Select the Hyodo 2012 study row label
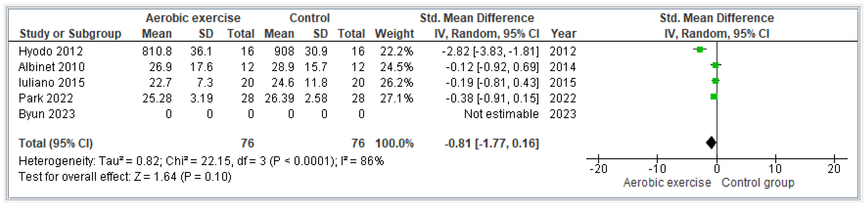 point(51,51)
